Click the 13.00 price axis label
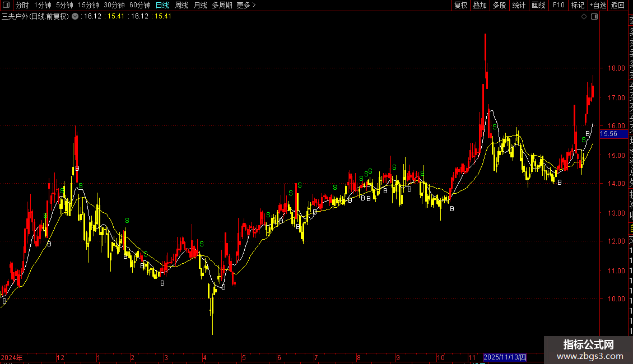 click(616, 213)
